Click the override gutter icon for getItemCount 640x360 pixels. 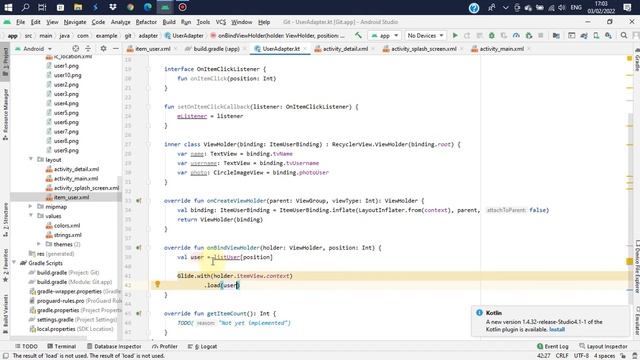tap(139, 313)
